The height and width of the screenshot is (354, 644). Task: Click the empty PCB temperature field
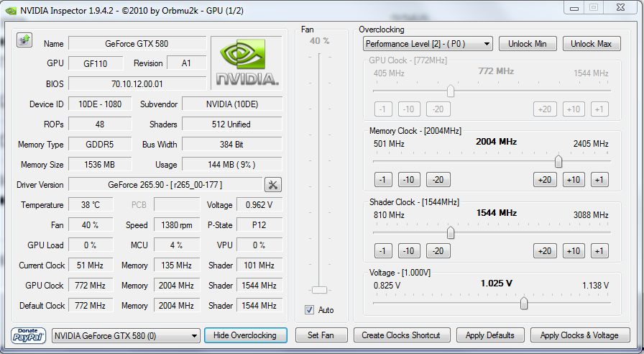[x=177, y=205]
